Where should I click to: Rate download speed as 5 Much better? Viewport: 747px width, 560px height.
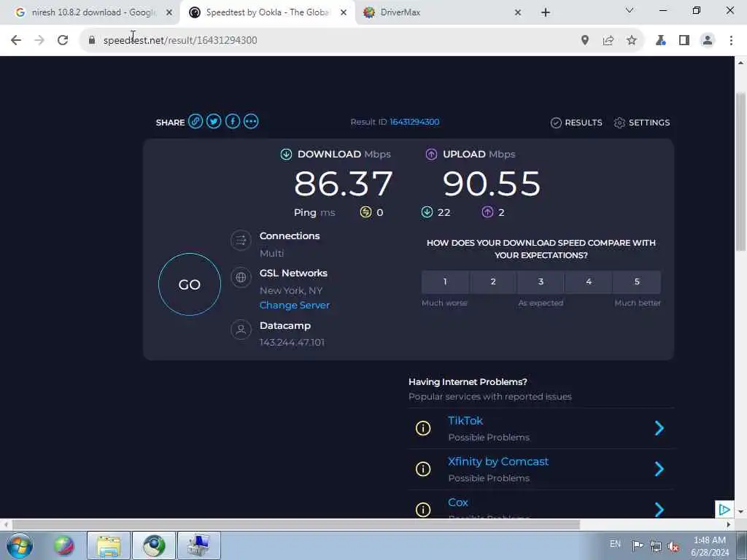coord(637,282)
